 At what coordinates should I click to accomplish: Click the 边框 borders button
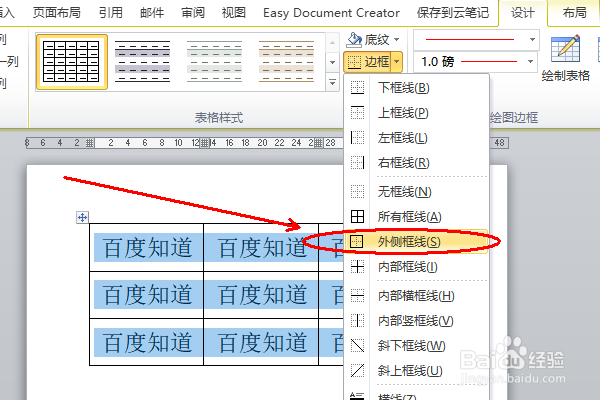pos(367,62)
